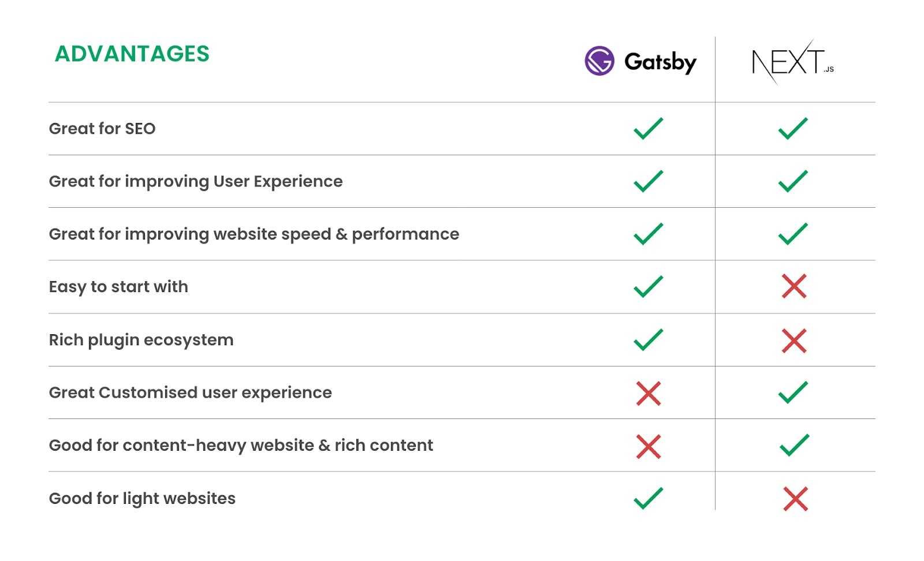Click Next.js checkmark for website speed & performance
The height and width of the screenshot is (561, 924).
click(x=793, y=234)
